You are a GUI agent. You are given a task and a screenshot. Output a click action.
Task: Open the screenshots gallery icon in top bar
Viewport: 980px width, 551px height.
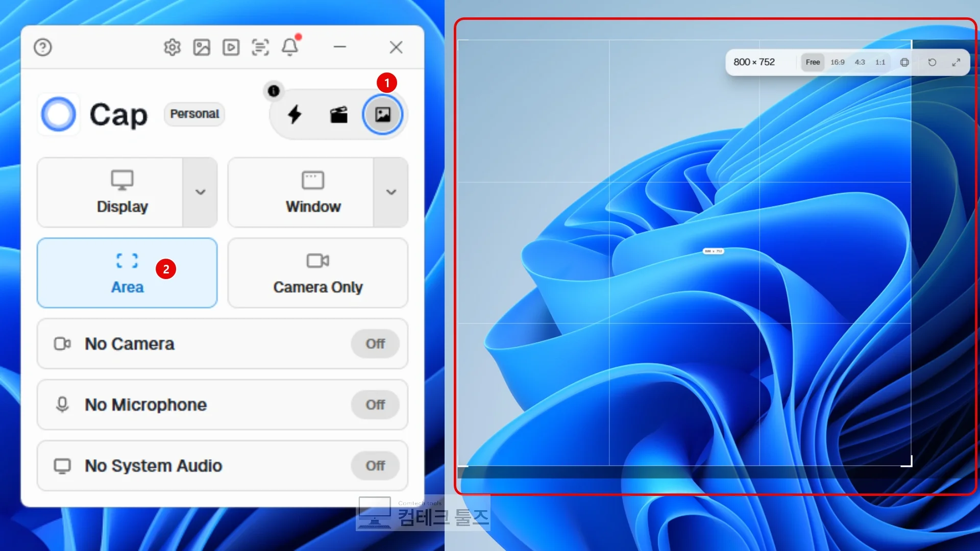point(202,47)
